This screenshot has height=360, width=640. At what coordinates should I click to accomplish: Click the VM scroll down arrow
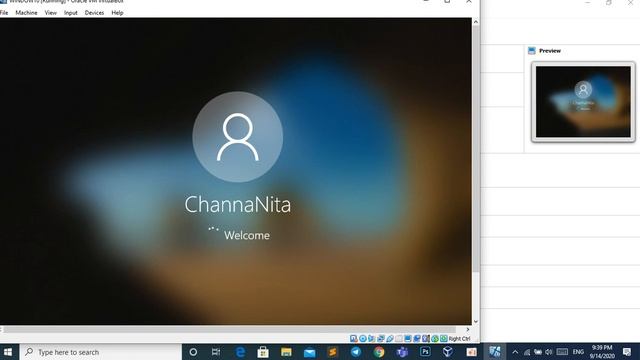pos(476,322)
